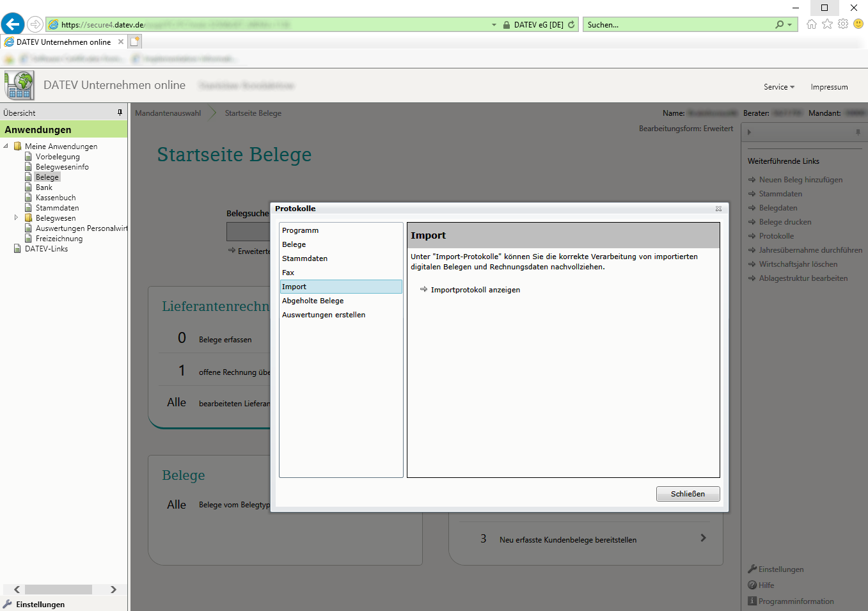868x611 pixels.
Task: Click the sidebar scroll right arrow
Action: click(113, 589)
